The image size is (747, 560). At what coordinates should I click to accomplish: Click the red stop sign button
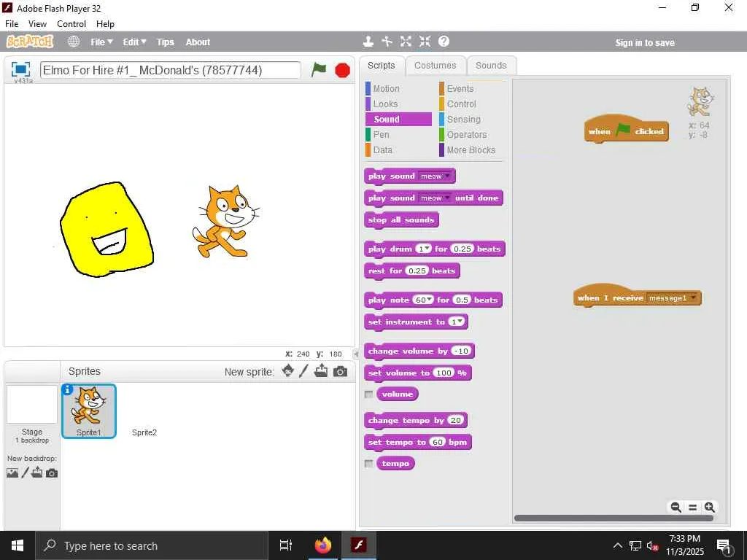(343, 71)
